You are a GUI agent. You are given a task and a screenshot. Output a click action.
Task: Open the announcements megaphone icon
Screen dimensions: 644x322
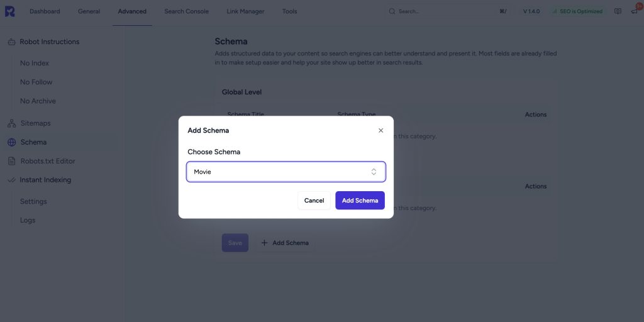click(635, 11)
